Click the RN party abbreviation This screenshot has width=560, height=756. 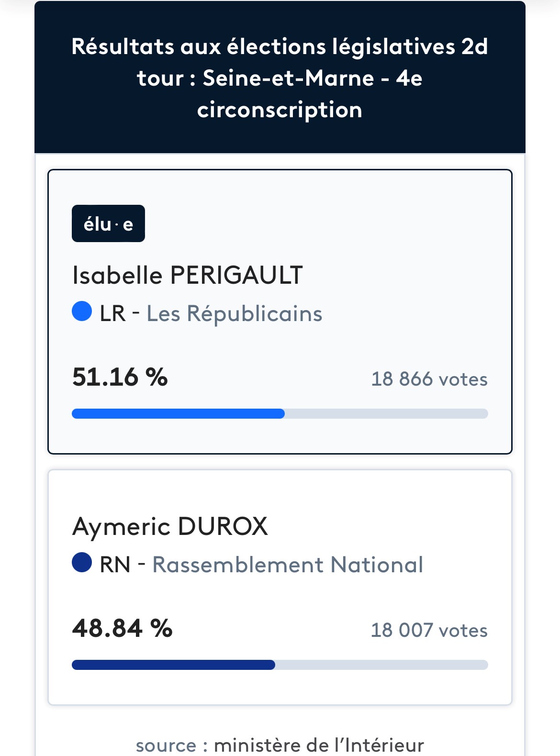tap(115, 565)
